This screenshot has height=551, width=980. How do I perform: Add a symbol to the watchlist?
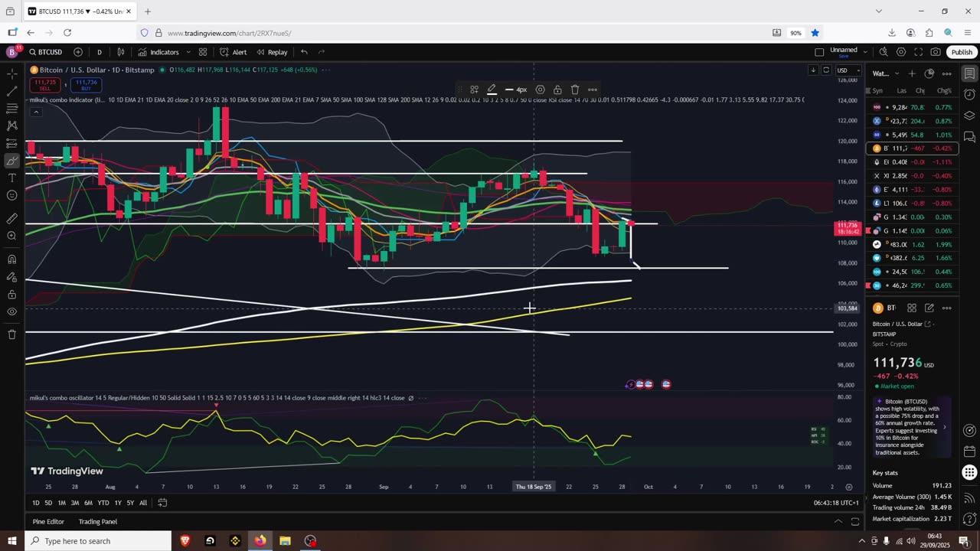(912, 73)
